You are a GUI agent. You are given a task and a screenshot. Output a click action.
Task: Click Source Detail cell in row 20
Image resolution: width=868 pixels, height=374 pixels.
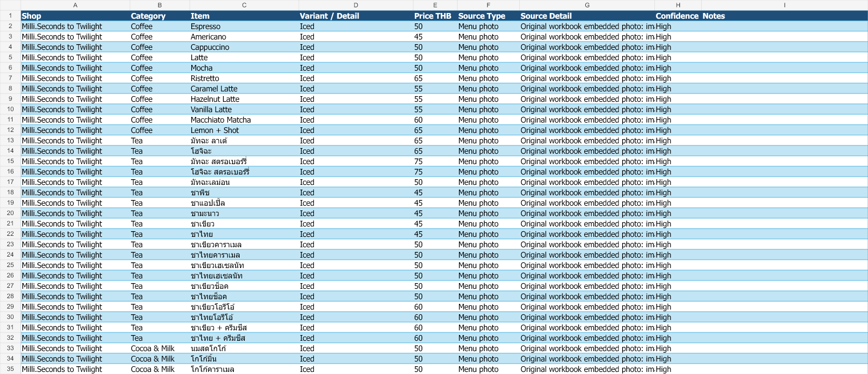587,213
